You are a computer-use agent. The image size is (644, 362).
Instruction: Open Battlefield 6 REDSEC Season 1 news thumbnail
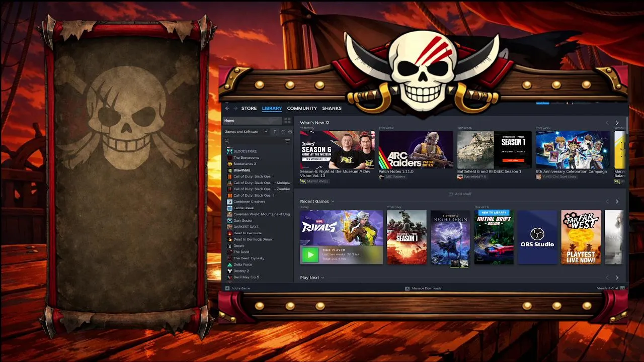495,150
